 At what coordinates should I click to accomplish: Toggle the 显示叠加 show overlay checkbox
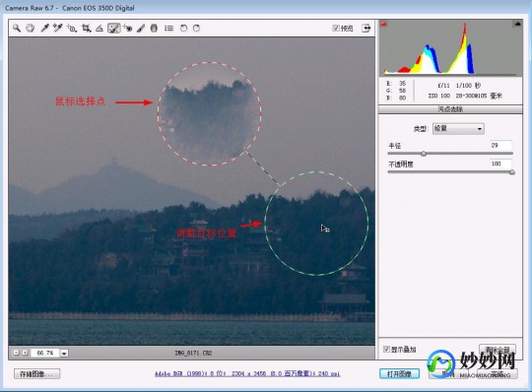coord(386,349)
